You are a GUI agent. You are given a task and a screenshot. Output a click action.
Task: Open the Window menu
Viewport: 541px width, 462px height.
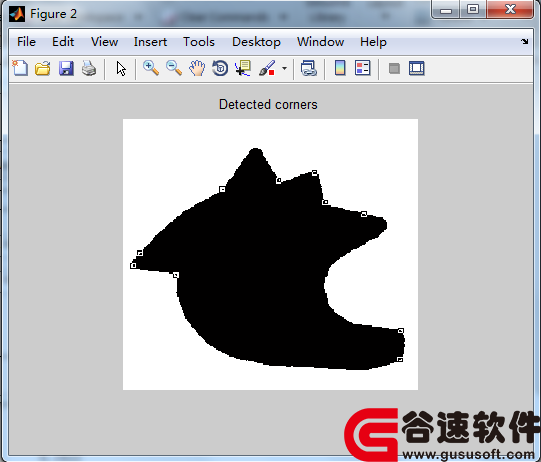tap(320, 42)
